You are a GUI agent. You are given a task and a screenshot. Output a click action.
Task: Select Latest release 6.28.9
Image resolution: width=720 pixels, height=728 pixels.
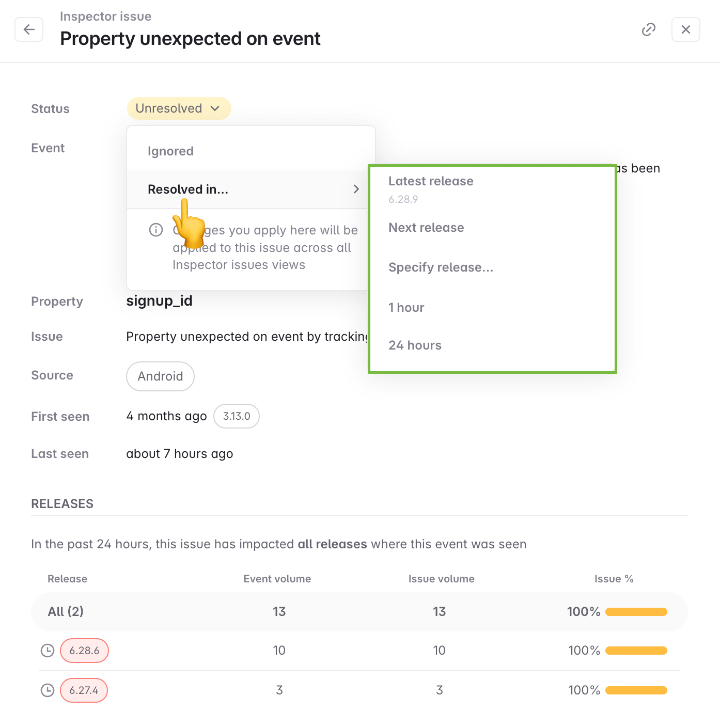pos(431,181)
